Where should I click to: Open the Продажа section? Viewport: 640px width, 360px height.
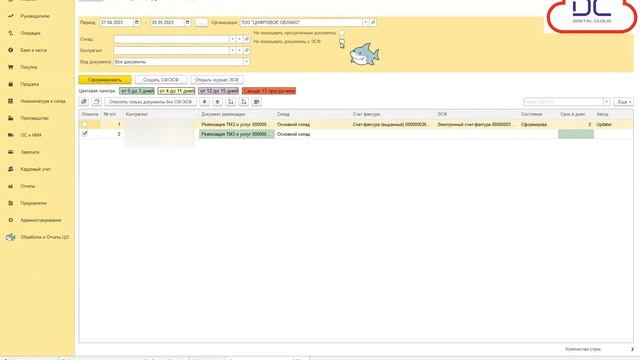(29, 84)
